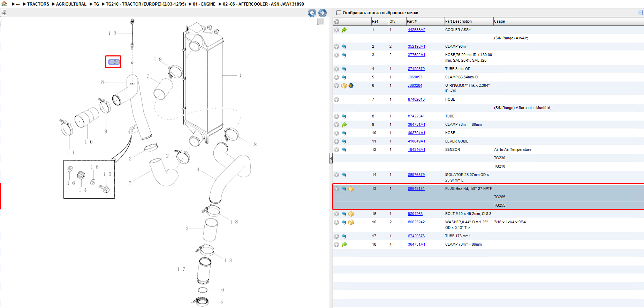The image size is (644, 308).
Task: Click the globe icon on O-RING row
Action: pos(351,86)
